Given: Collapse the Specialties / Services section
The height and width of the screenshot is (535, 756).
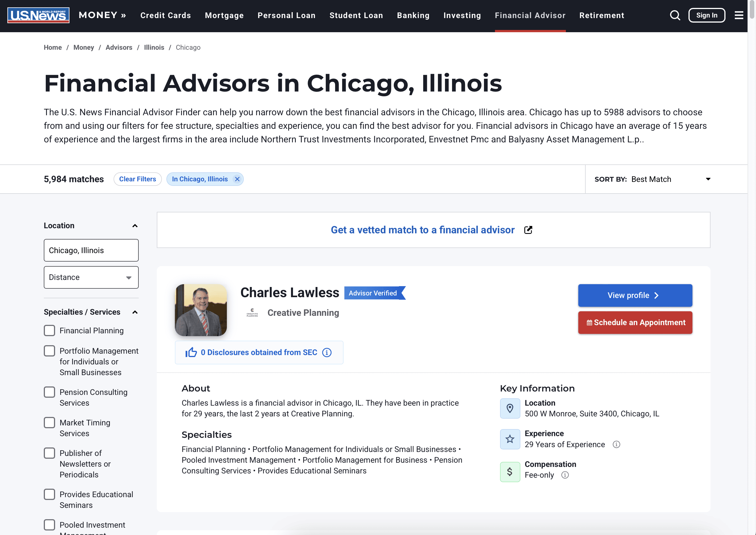Looking at the screenshot, I should (x=135, y=312).
